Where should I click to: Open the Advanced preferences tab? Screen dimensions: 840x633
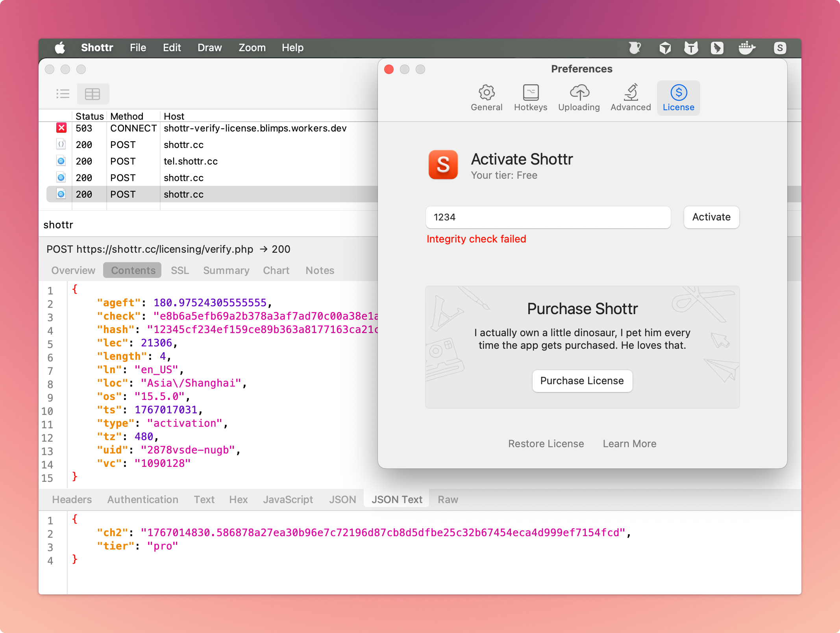coord(631,98)
